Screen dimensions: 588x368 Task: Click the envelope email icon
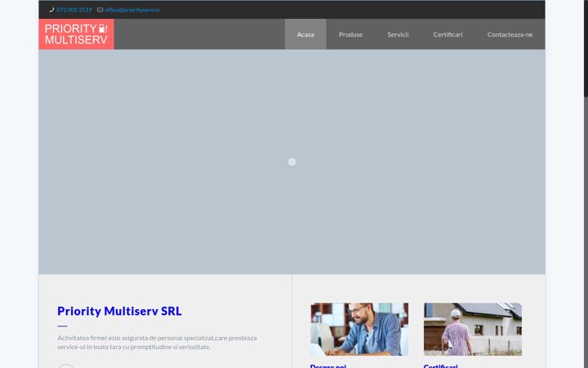(100, 10)
